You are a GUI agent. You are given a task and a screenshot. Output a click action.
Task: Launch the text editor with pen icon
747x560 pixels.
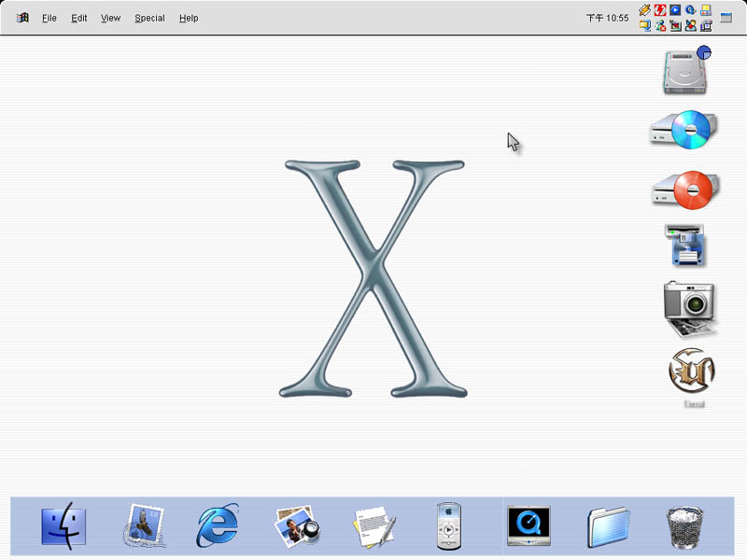tap(374, 526)
